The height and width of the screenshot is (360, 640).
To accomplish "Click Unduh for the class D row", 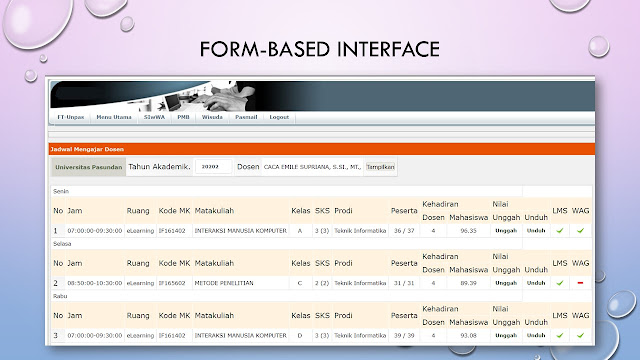I will (536, 335).
